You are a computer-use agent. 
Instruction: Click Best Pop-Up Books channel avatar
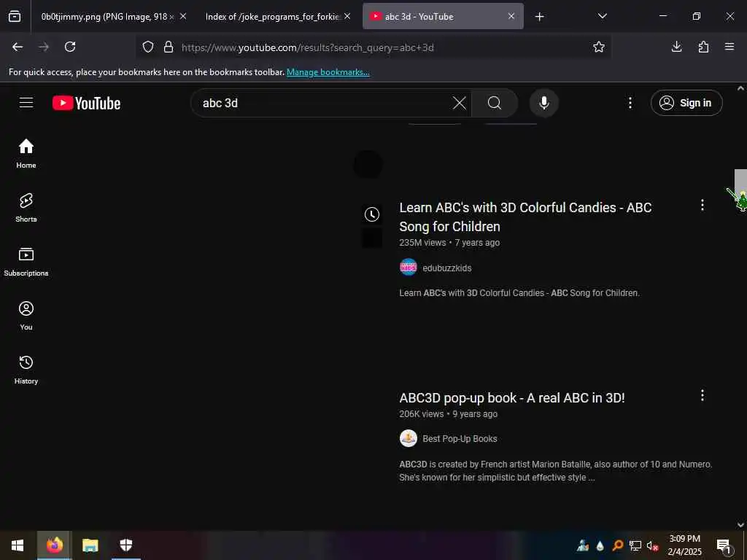(x=409, y=438)
